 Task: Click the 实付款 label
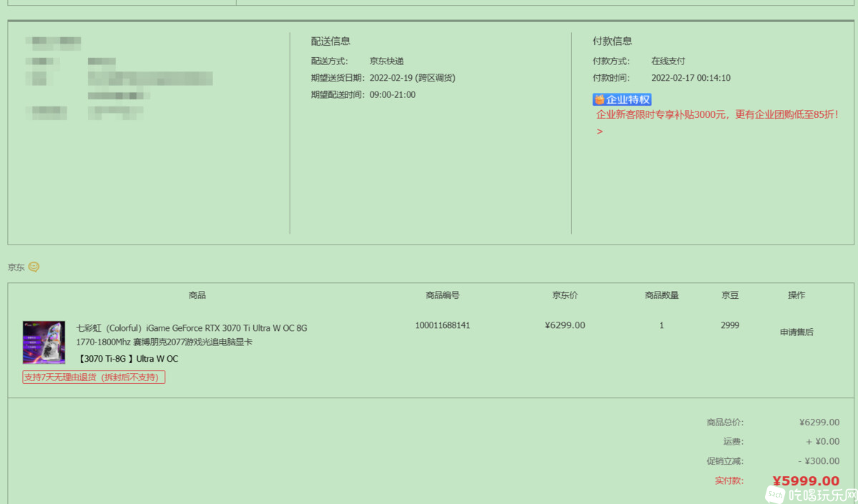(729, 481)
